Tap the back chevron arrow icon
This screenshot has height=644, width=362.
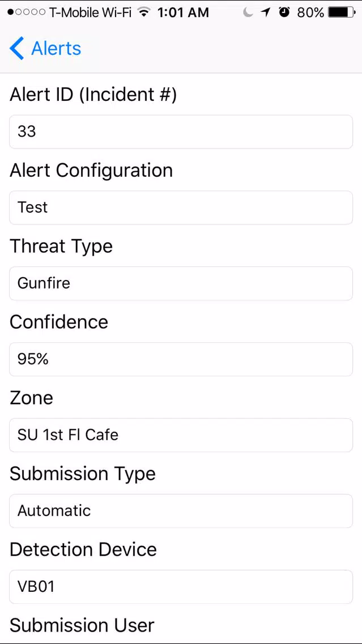coord(16,48)
